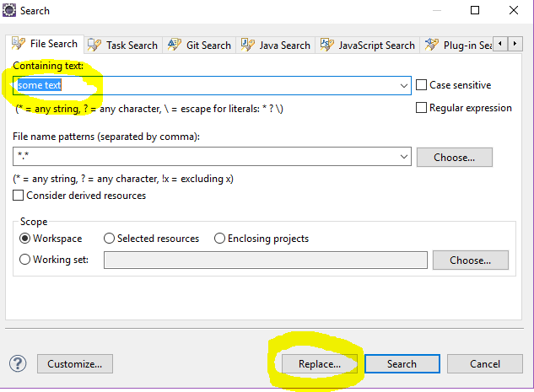Click Choose... next to file name patterns

(455, 157)
